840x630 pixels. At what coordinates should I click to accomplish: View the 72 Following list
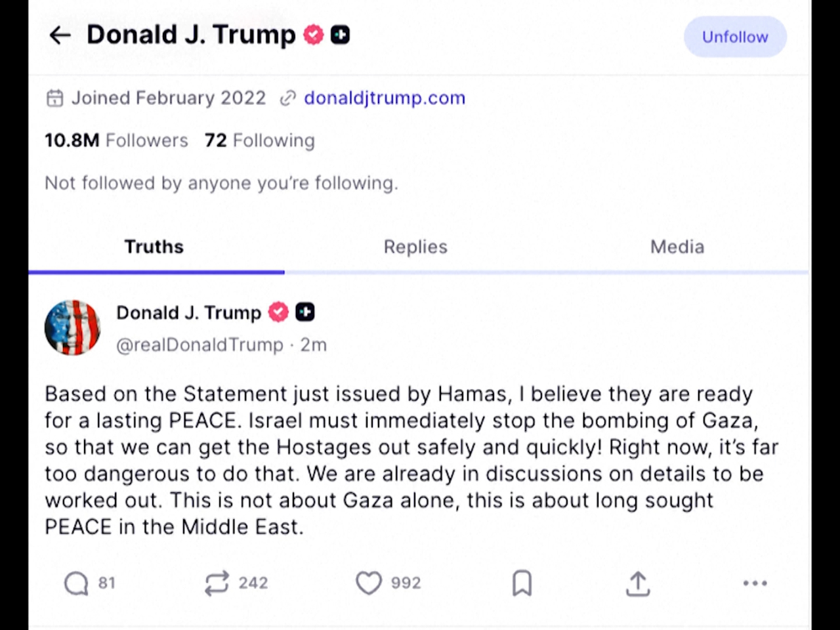260,140
